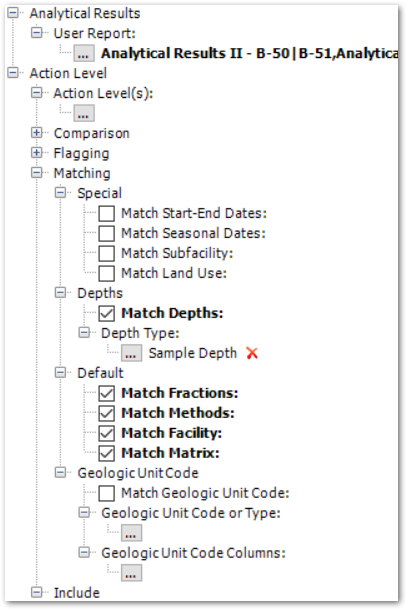Image resolution: width=407 pixels, height=610 pixels.
Task: Collapse the Matching node
Action: point(37,173)
